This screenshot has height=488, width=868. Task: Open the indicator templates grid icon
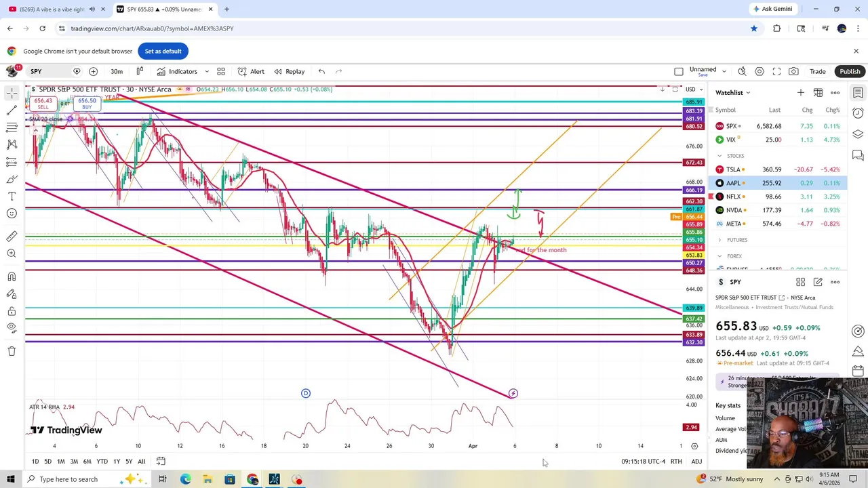coord(221,71)
